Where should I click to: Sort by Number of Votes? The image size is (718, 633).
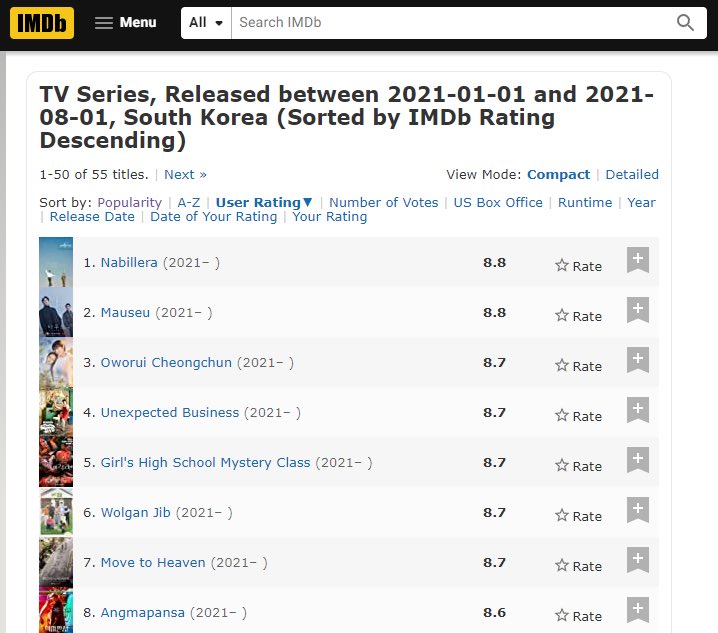[x=384, y=202]
